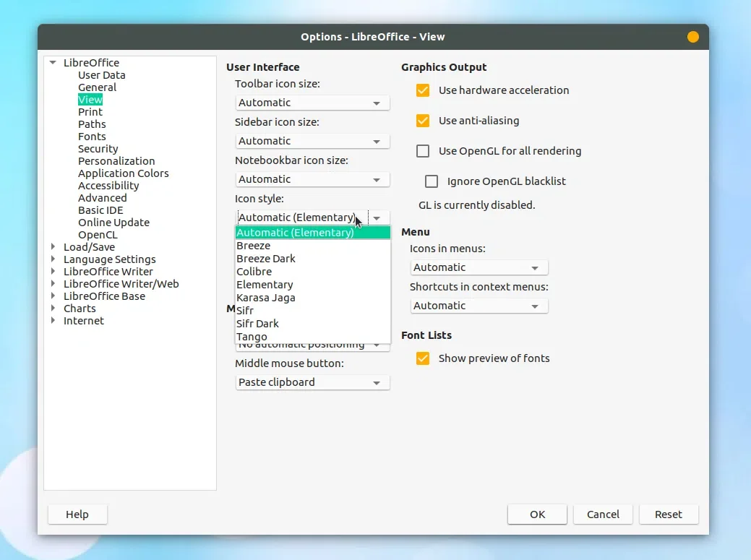The image size is (751, 560).
Task: Close the Icon style combo box arrow
Action: coord(377,218)
